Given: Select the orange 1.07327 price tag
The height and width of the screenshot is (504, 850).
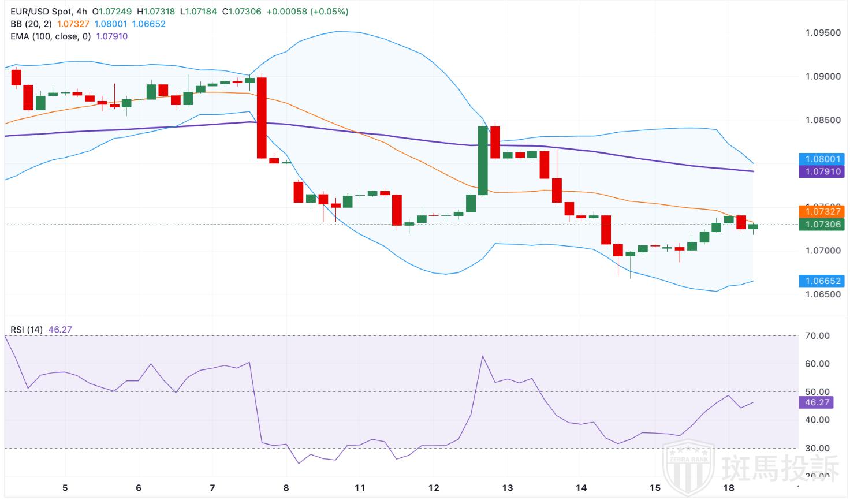Looking at the screenshot, I should coord(822,211).
